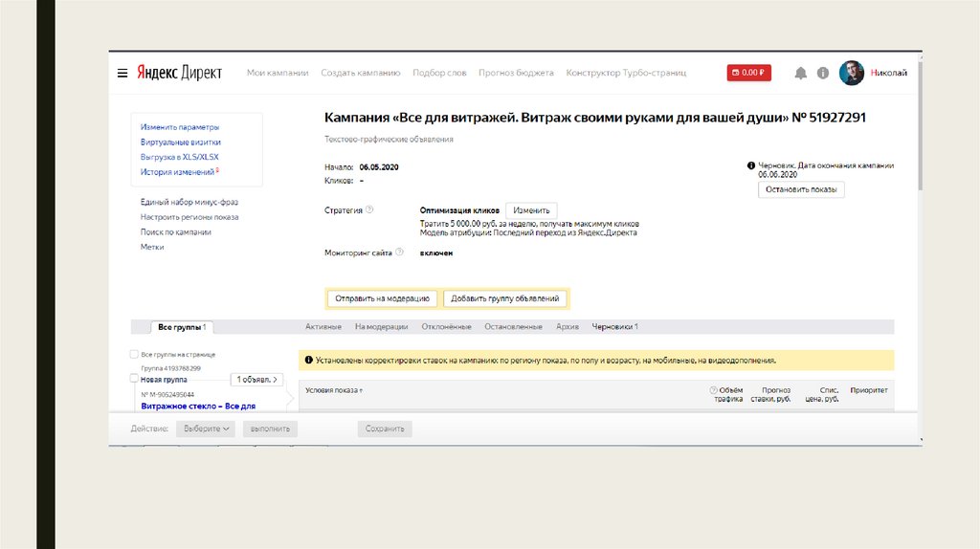The image size is (980, 549).
Task: Open История изменений link
Action: point(177,172)
